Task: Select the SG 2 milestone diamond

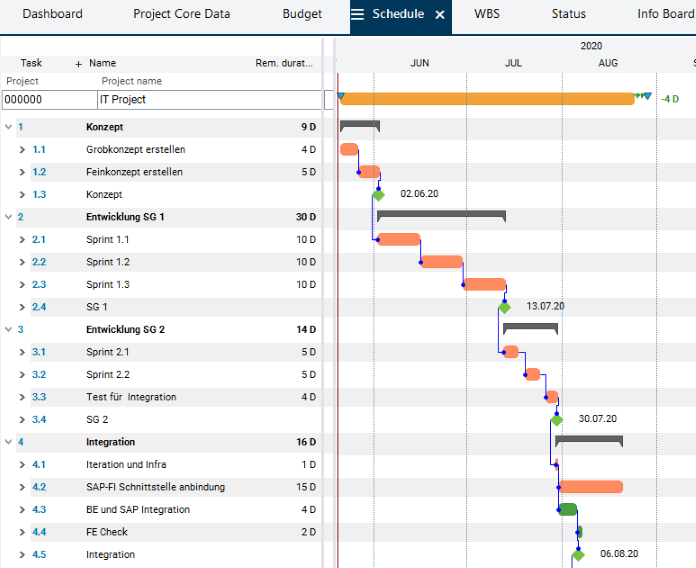Action: (x=557, y=420)
